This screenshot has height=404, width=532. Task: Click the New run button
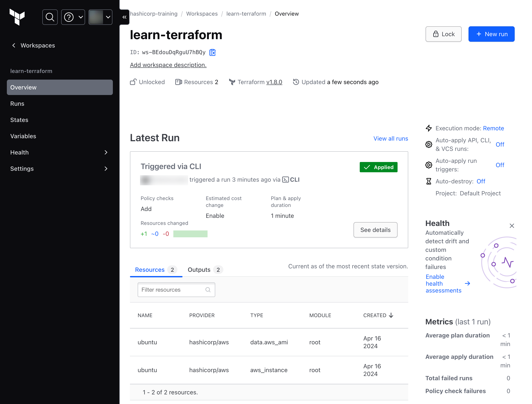[491, 34]
